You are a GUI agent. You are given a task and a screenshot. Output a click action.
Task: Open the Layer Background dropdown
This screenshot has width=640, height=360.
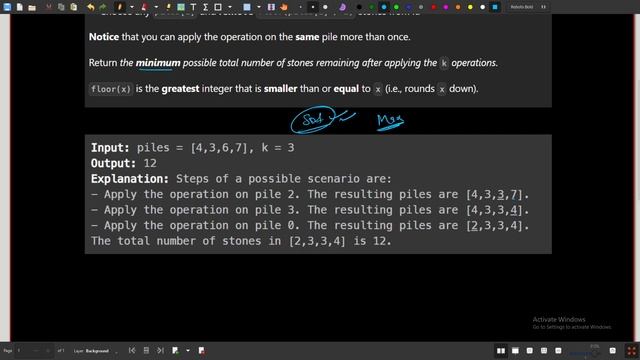point(96,351)
